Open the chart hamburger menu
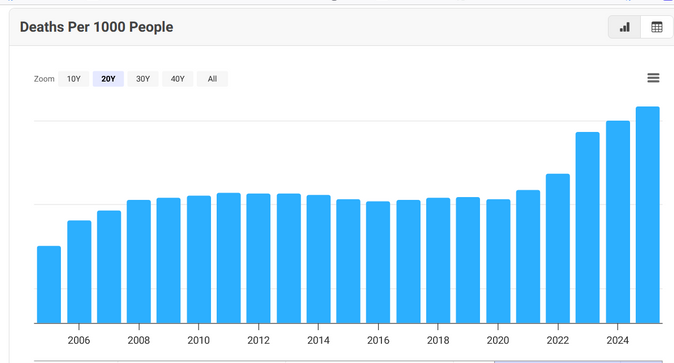The width and height of the screenshot is (674, 363). (653, 78)
